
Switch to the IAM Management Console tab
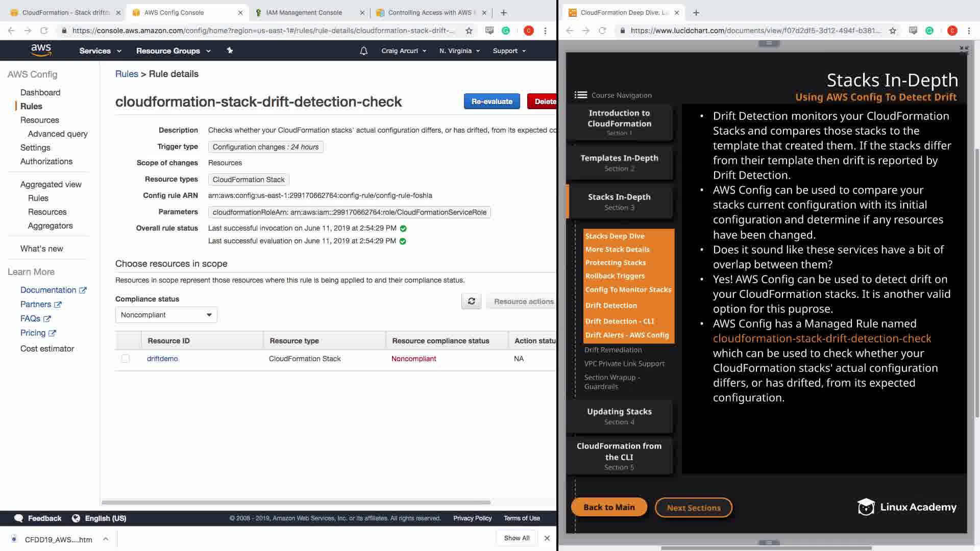pyautogui.click(x=304, y=12)
